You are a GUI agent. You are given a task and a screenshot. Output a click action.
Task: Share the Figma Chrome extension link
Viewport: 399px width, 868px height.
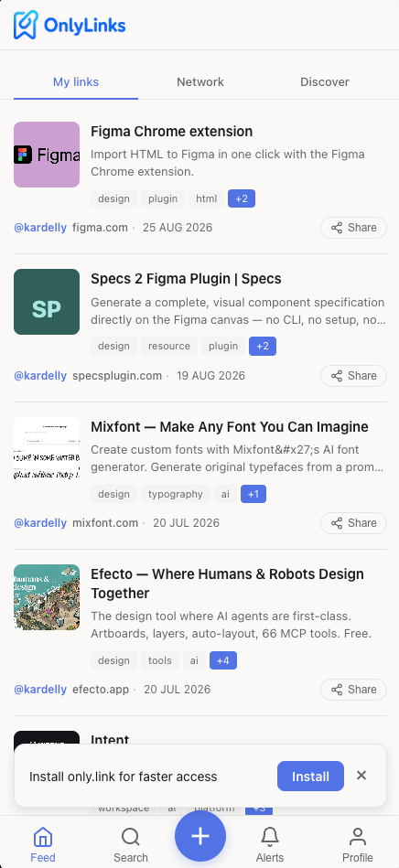point(353,228)
